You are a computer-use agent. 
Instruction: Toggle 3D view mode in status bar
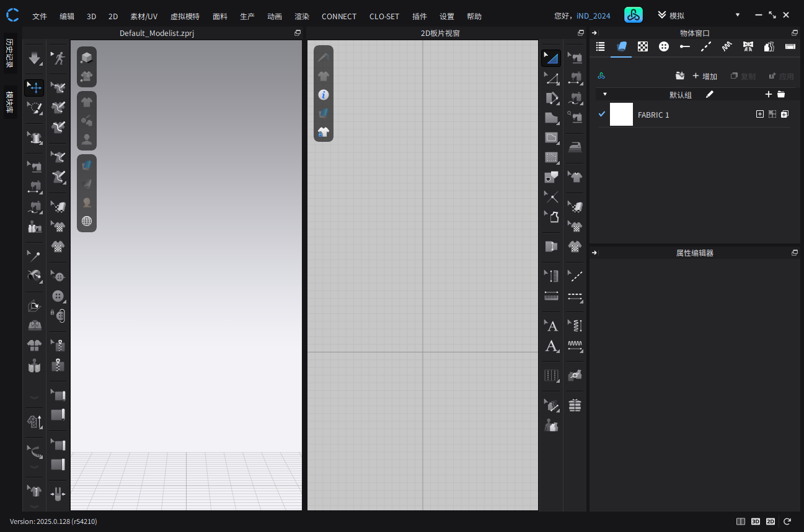point(756,521)
